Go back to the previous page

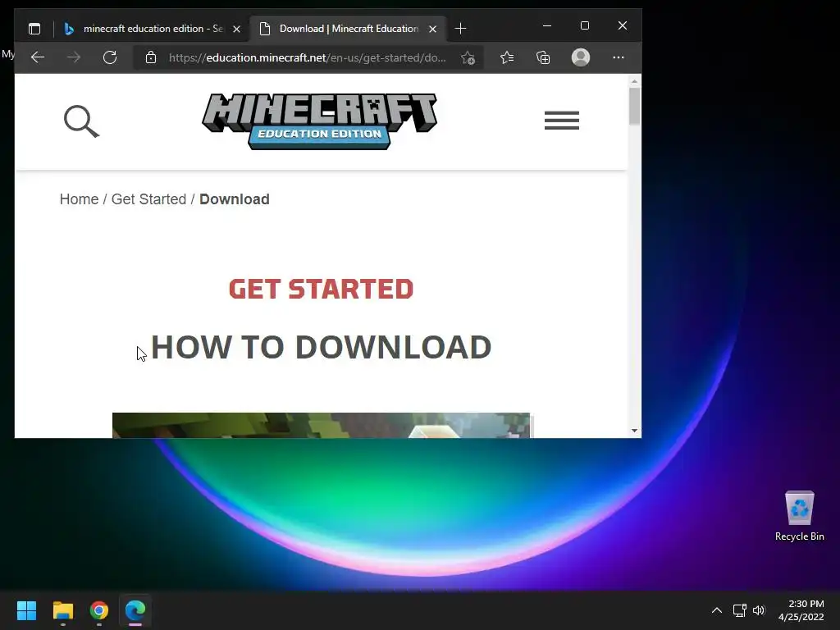[38, 57]
